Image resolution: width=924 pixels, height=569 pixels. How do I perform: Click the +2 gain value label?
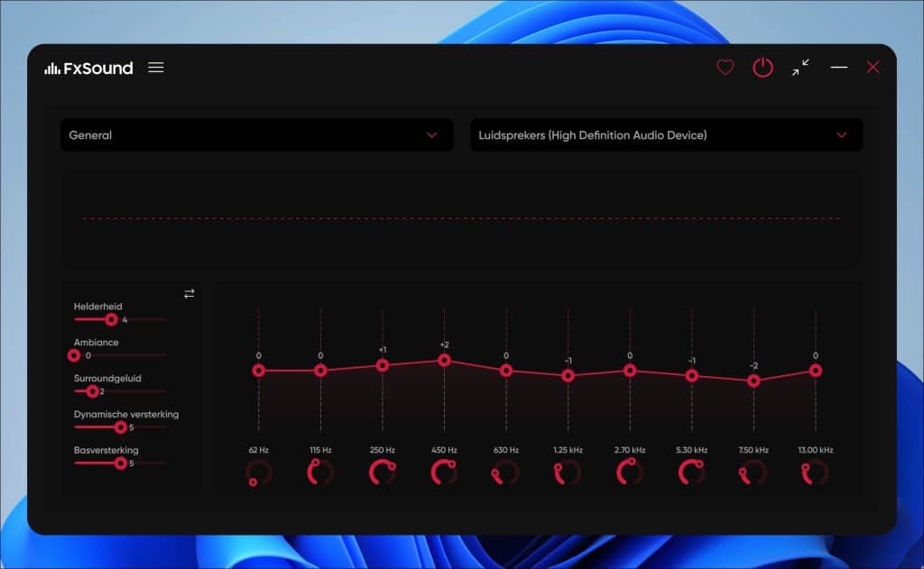pyautogui.click(x=444, y=344)
